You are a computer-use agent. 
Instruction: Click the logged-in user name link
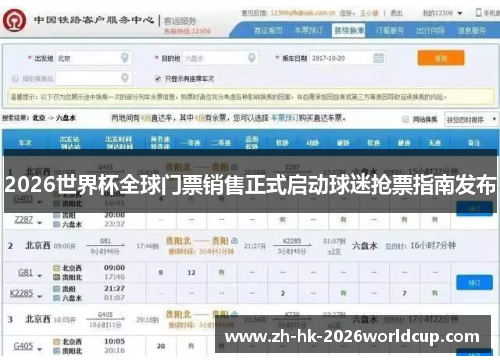(369, 13)
